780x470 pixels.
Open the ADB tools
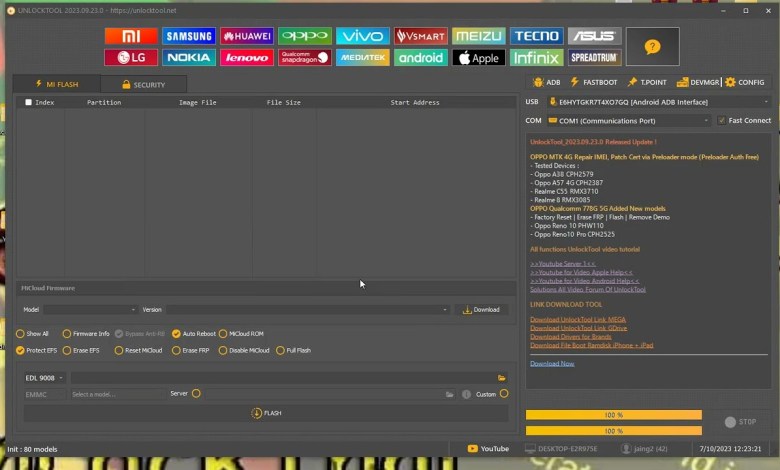pos(546,83)
